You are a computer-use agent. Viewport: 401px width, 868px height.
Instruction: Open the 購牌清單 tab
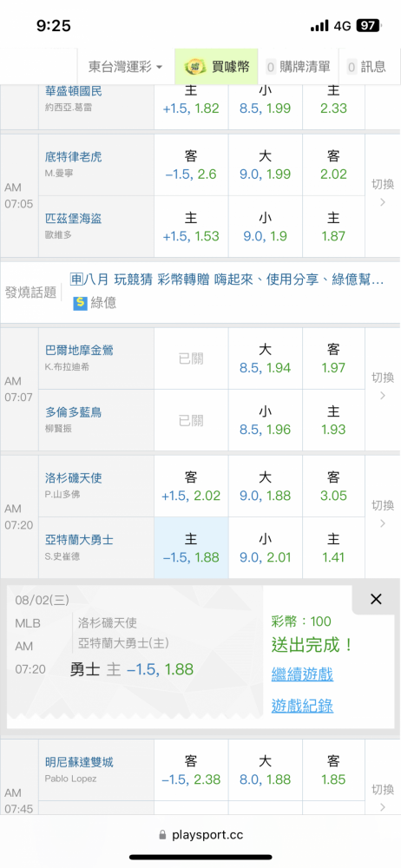click(299, 67)
